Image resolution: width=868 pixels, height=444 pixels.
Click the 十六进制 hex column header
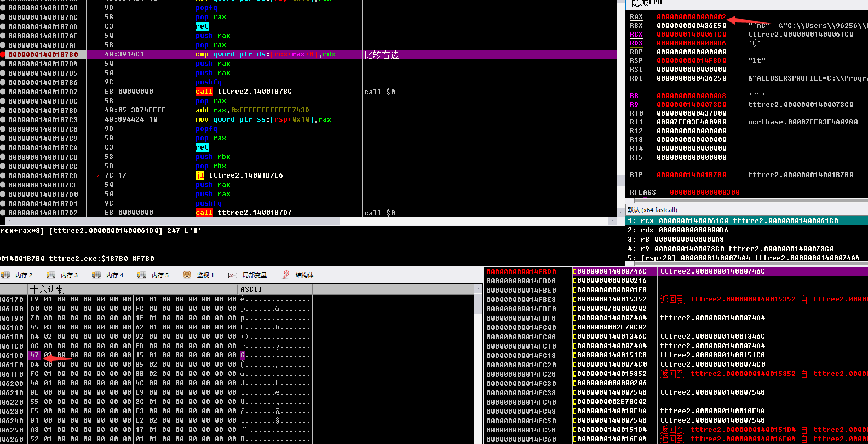(133, 289)
